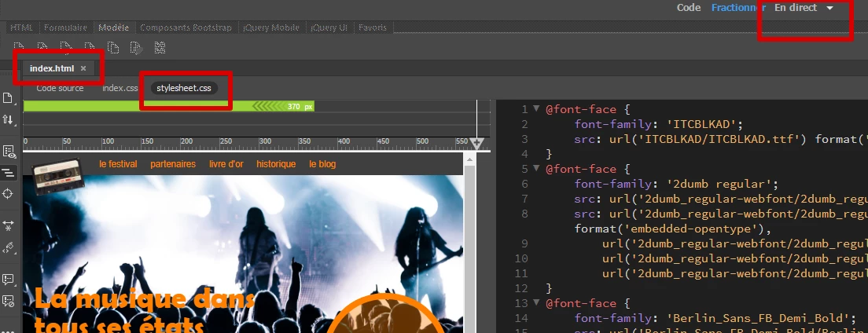This screenshot has height=333, width=868.
Task: Insert an editable optional region icon
Action: pyautogui.click(x=136, y=48)
